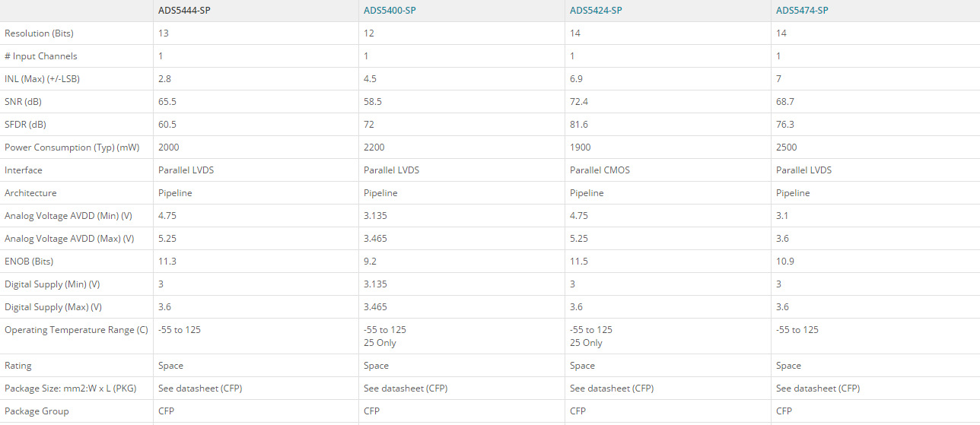Click the Power Consumption (Typ) (mW) label
The image size is (980, 425).
[72, 147]
